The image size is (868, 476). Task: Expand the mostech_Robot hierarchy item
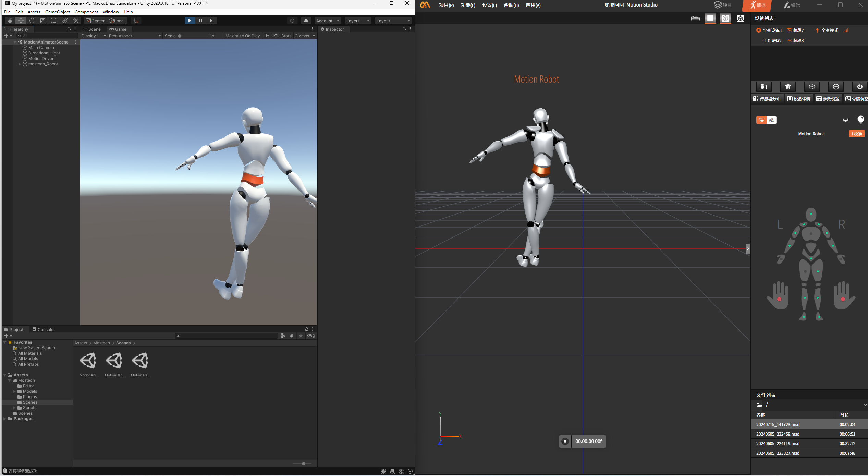click(x=20, y=64)
